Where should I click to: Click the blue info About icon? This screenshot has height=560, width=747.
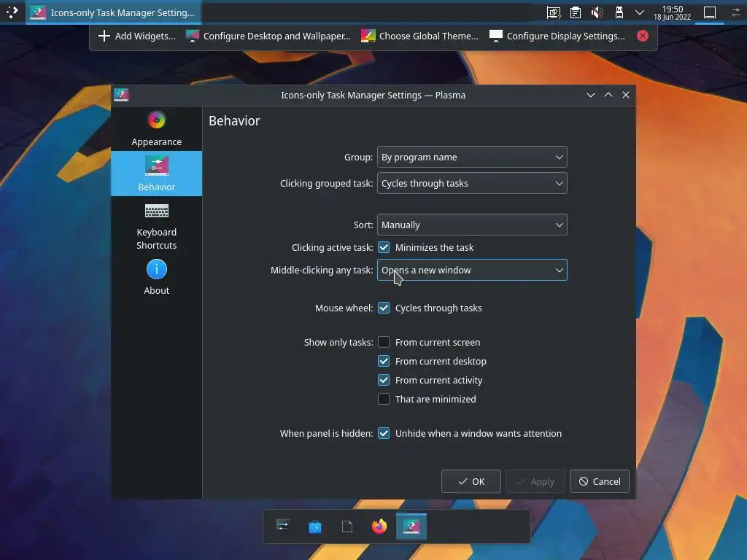(x=156, y=269)
